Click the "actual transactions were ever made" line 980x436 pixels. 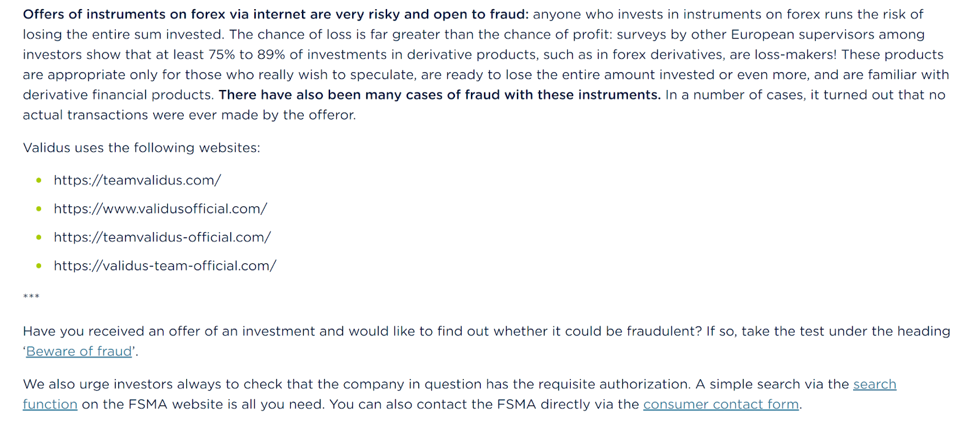pos(189,115)
